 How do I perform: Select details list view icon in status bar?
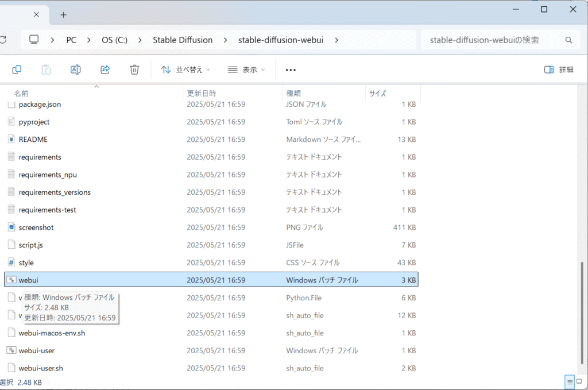click(570, 381)
